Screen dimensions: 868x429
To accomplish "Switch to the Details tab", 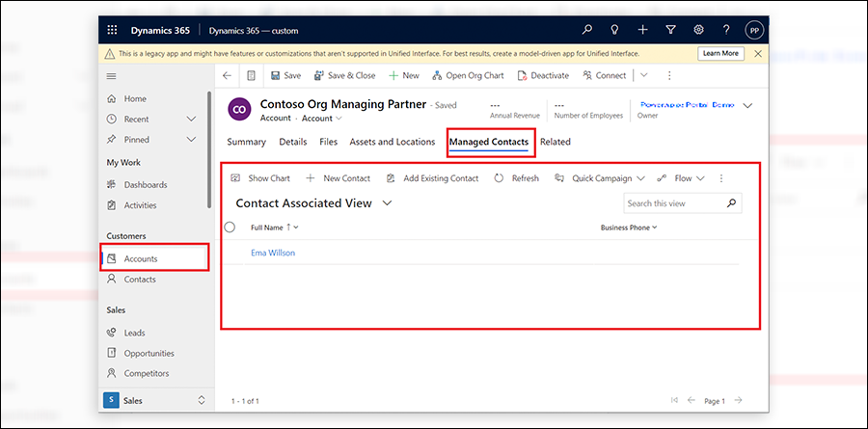I will pyautogui.click(x=293, y=142).
